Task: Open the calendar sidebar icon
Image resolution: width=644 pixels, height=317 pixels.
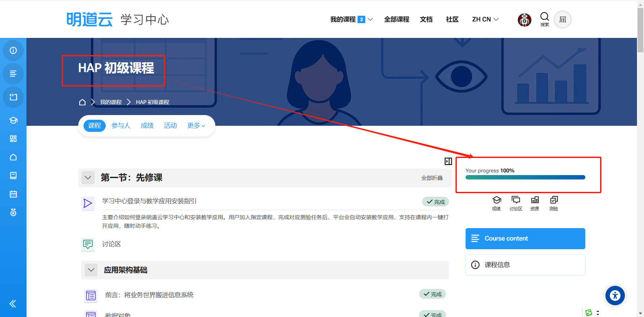Action: (13, 194)
